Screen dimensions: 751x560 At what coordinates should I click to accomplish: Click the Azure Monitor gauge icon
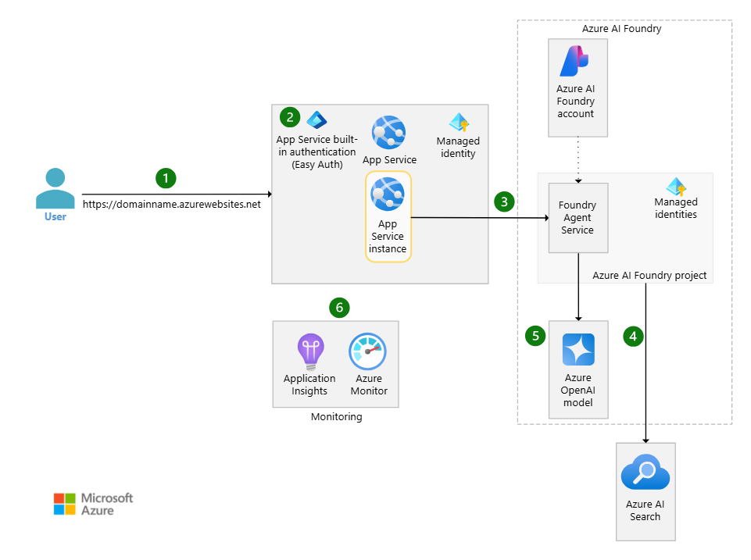(368, 351)
